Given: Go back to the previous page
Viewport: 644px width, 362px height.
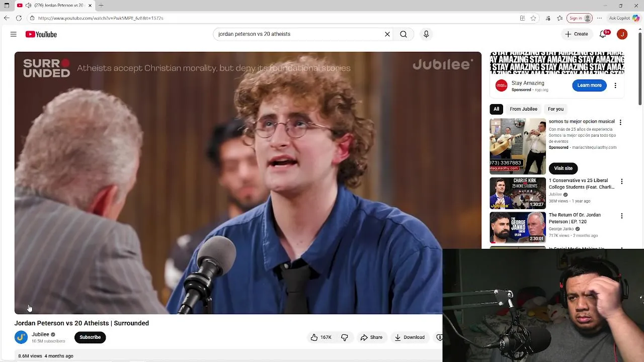Looking at the screenshot, I should (7, 18).
